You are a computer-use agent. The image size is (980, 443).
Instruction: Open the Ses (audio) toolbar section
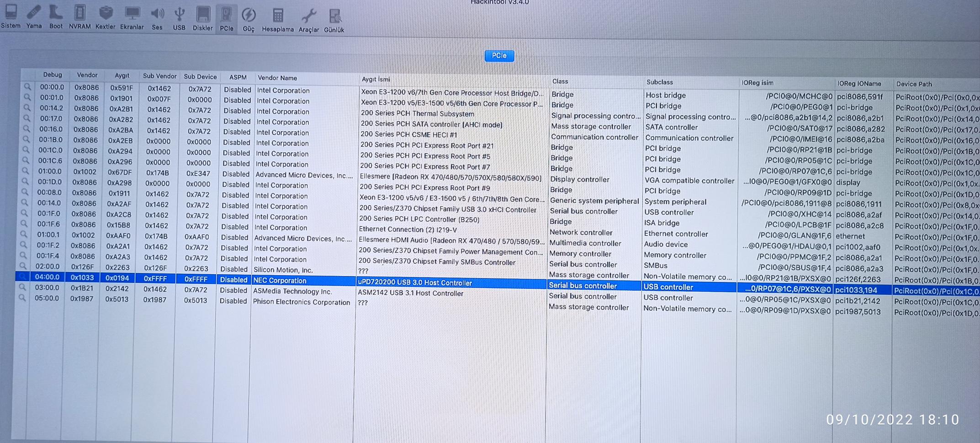click(x=157, y=18)
